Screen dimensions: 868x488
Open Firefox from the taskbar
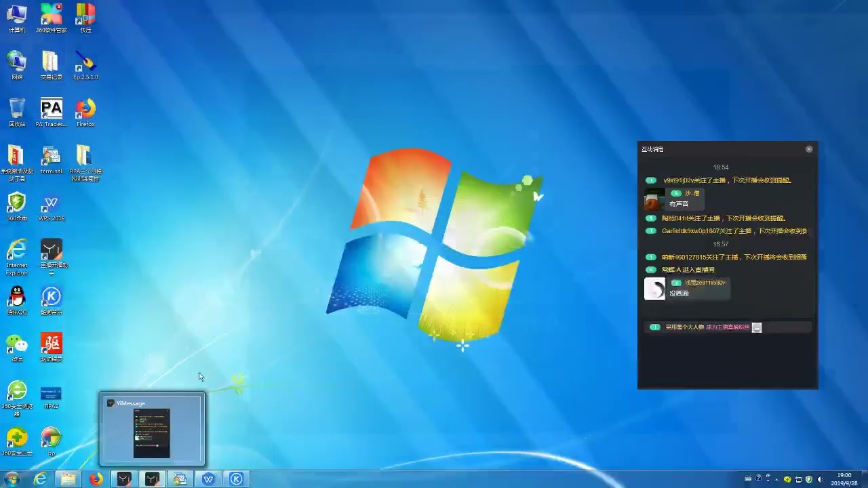point(96,479)
